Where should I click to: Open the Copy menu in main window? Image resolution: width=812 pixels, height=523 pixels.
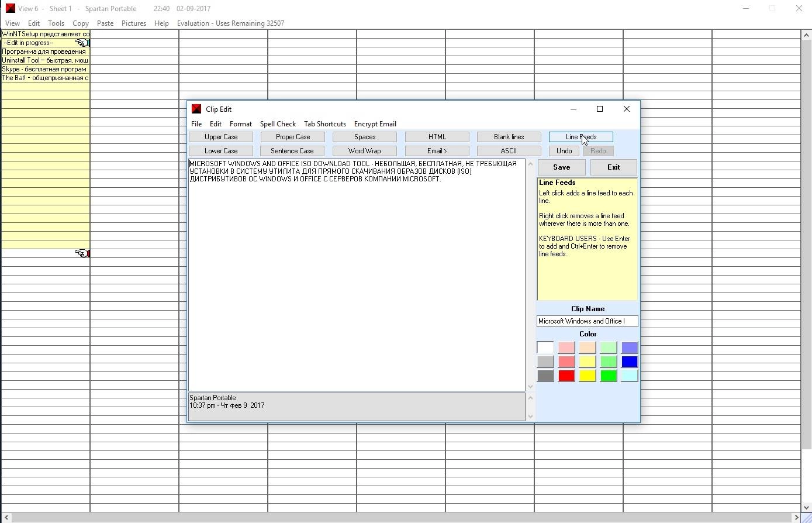coord(81,23)
